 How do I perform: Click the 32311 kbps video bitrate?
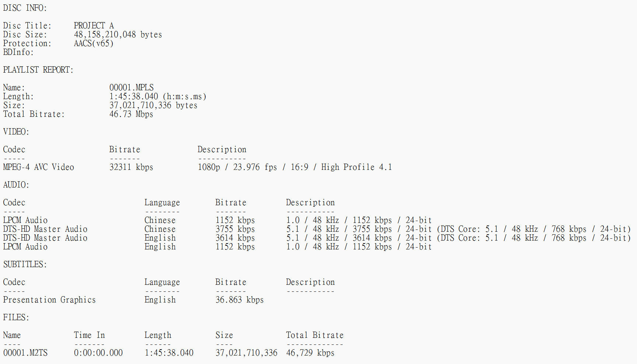pyautogui.click(x=131, y=167)
